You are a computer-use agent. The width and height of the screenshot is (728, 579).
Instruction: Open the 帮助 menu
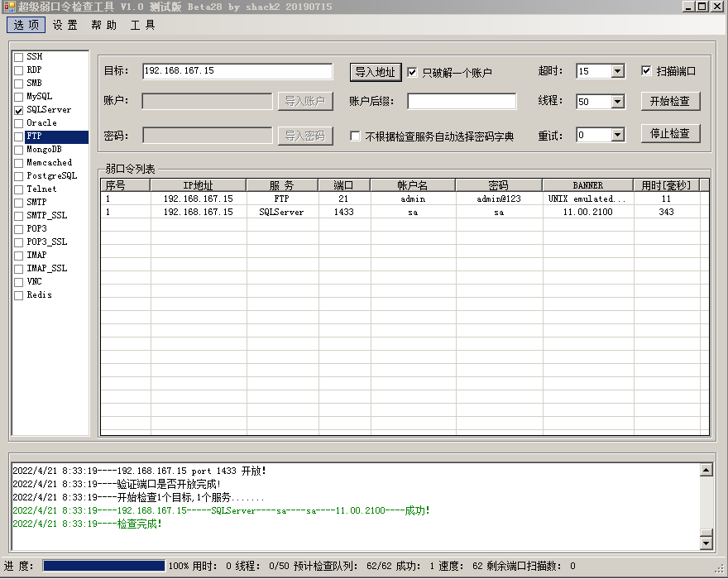coord(103,25)
